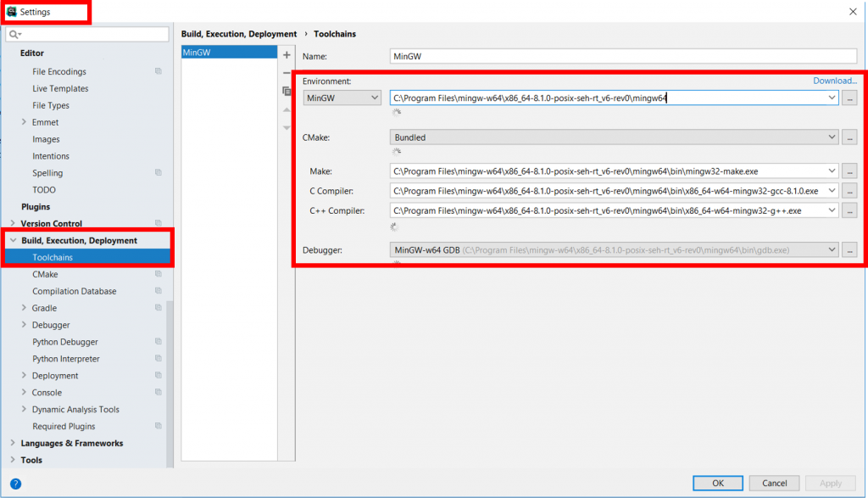Browse for the Make executable path
This screenshot has width=868, height=498.
pyautogui.click(x=850, y=171)
